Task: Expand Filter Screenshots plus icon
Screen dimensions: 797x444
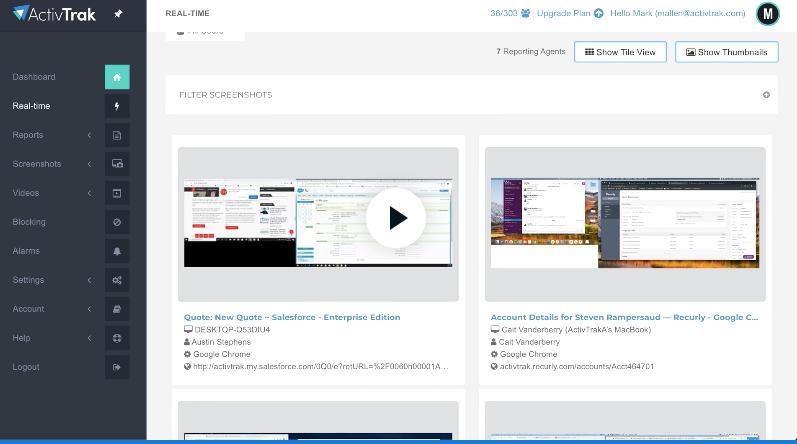Action: point(766,95)
